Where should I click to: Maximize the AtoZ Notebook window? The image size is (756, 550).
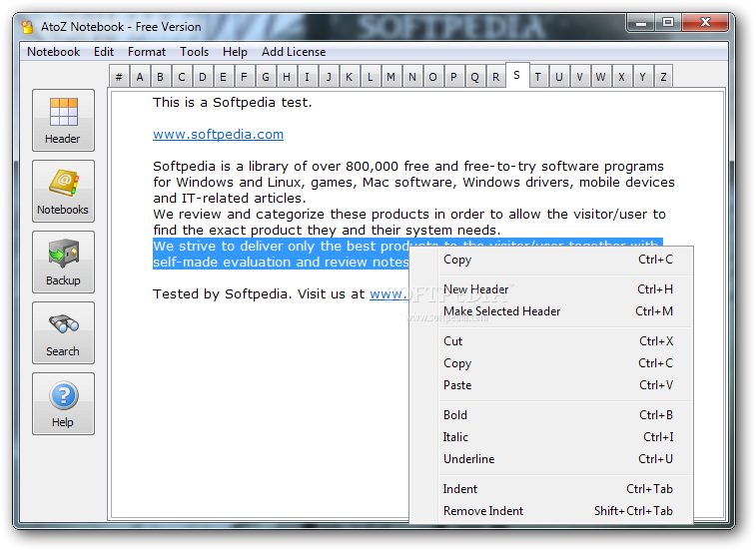point(668,23)
